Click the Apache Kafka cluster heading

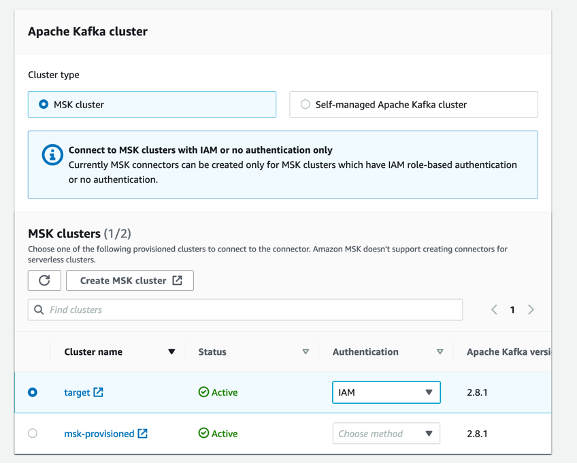tap(88, 32)
